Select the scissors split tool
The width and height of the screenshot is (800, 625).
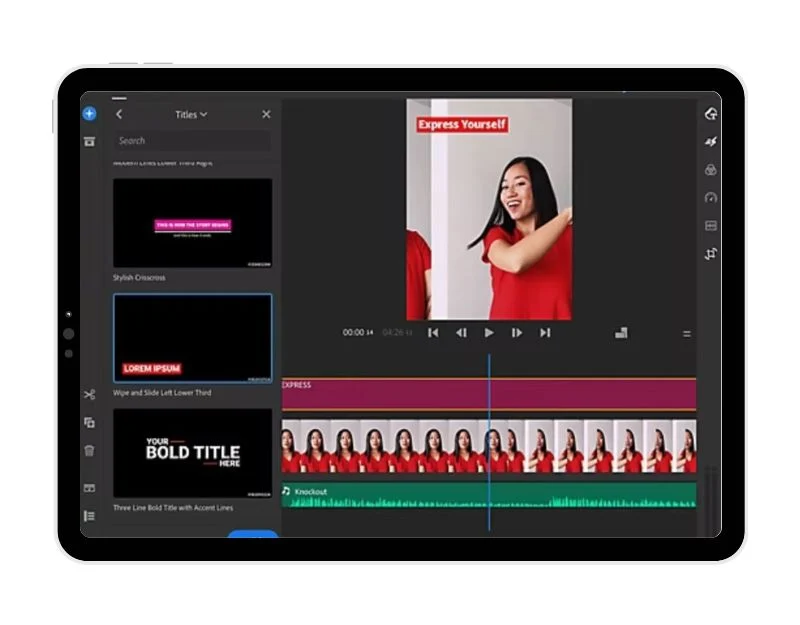tap(89, 395)
